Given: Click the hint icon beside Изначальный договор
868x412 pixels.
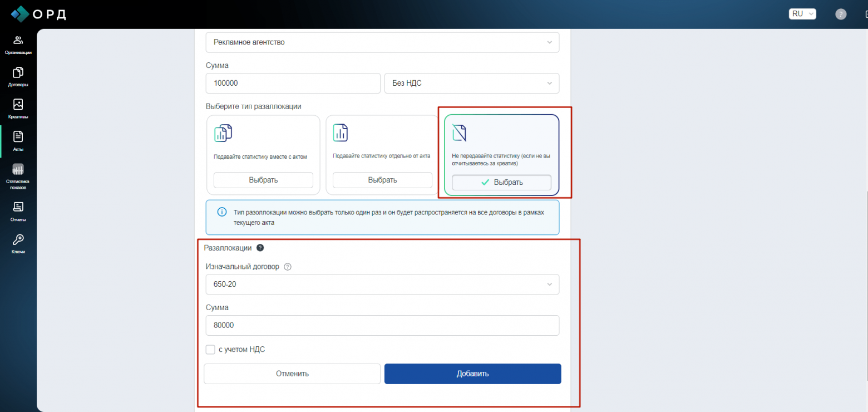Looking at the screenshot, I should [x=288, y=267].
